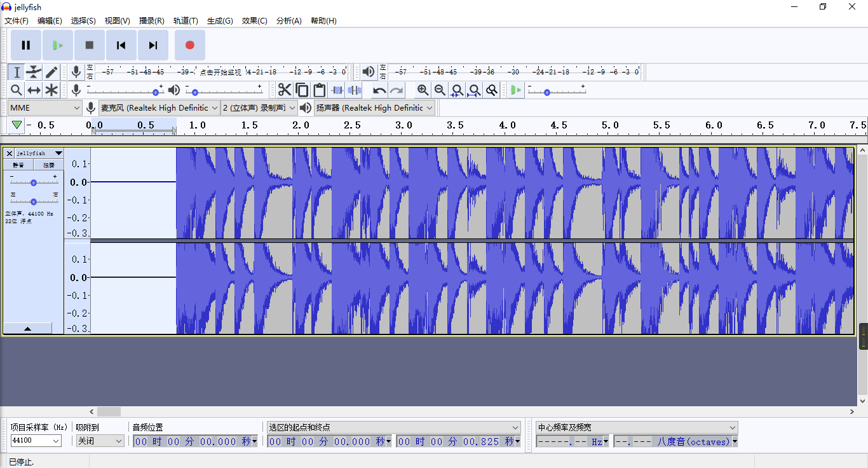The height and width of the screenshot is (468, 868).
Task: Select the Envelope tool
Action: pyautogui.click(x=34, y=72)
